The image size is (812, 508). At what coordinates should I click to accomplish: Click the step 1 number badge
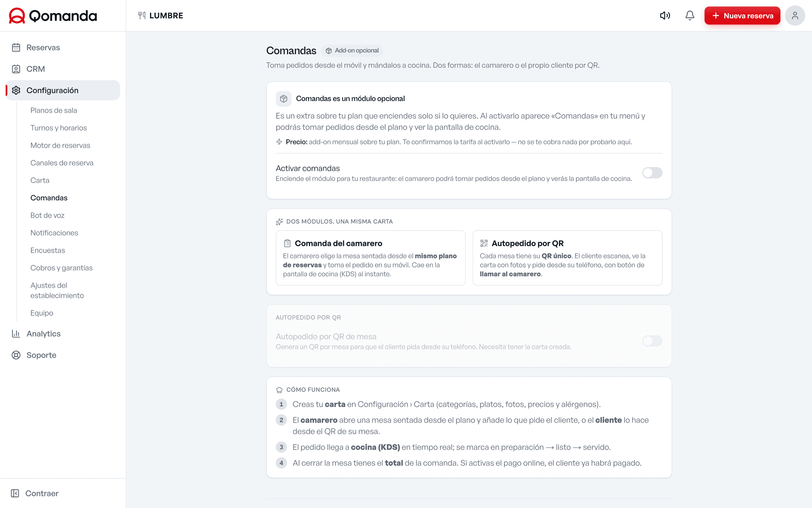click(x=281, y=404)
